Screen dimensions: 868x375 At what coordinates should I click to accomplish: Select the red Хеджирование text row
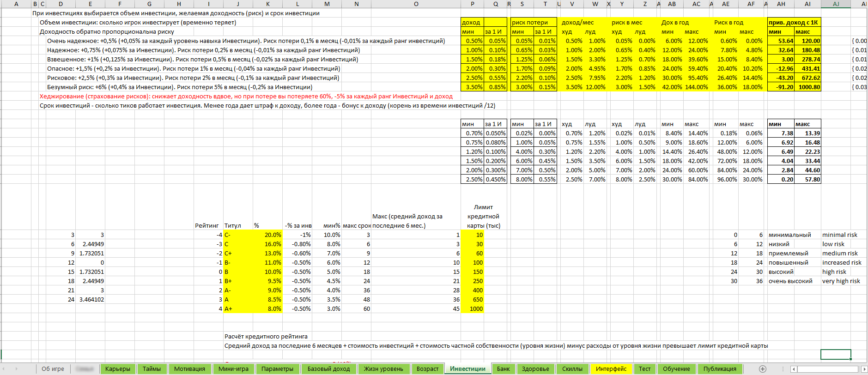pyautogui.click(x=246, y=96)
